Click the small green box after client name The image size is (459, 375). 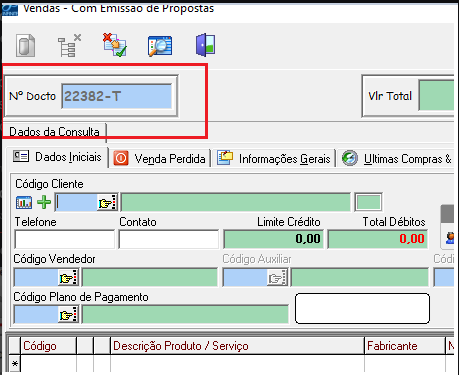[368, 202]
